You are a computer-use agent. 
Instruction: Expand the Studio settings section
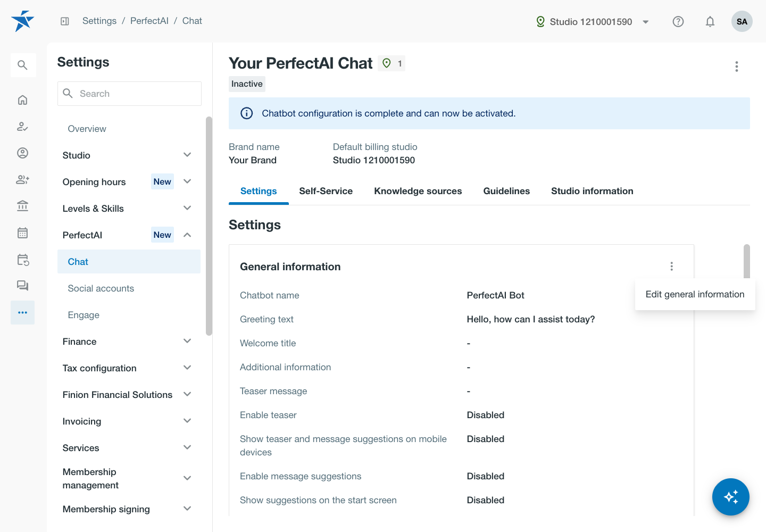click(127, 155)
